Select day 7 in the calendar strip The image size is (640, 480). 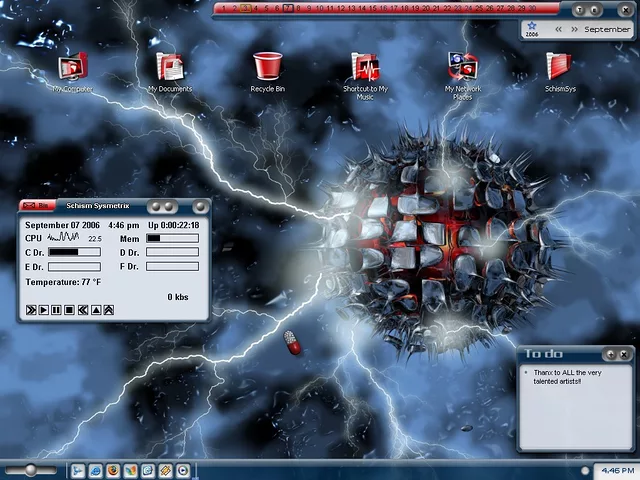288,8
